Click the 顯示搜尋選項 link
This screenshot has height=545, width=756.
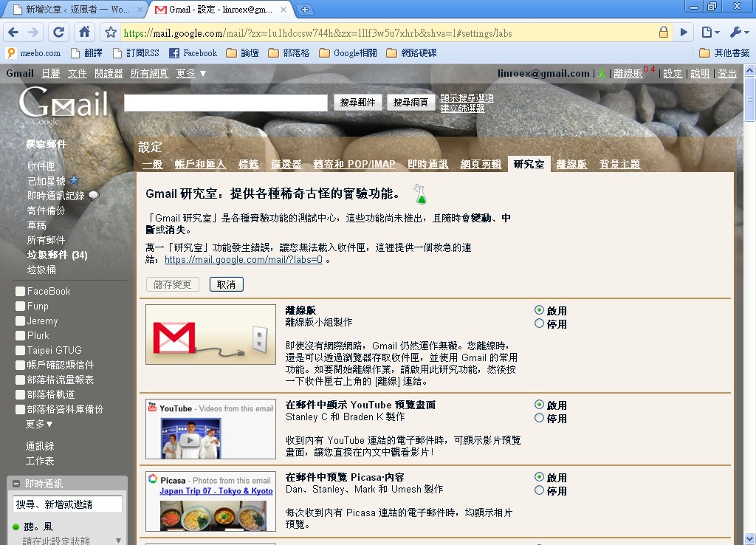(467, 98)
